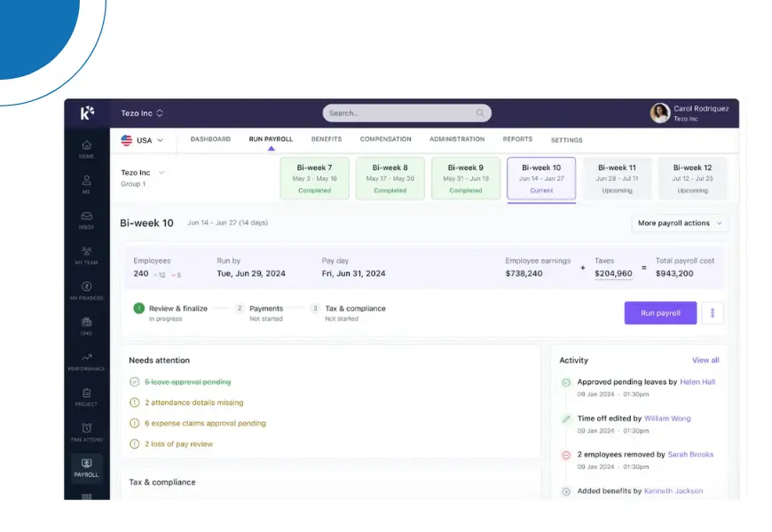This screenshot has height=532, width=772.
Task: Open the struck-through 5 leave approval pending item
Action: [x=187, y=382]
